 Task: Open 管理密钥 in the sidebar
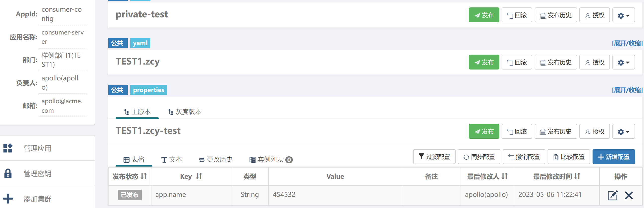[37, 173]
